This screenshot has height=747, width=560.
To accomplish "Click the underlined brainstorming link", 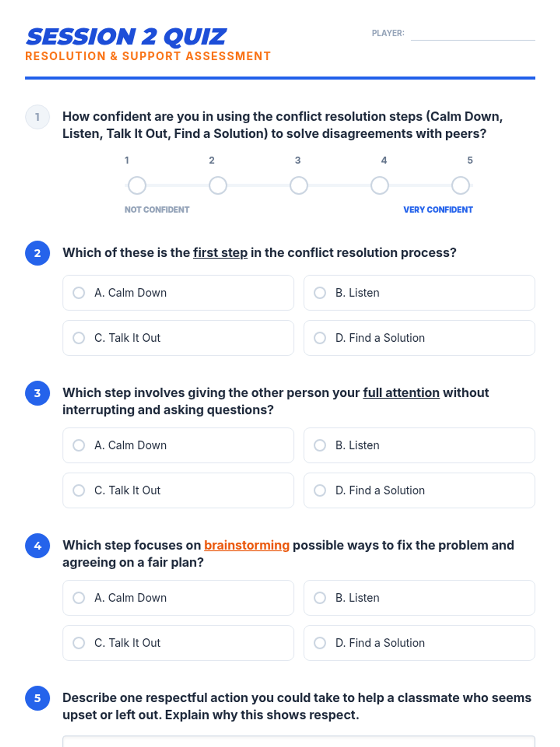I will (246, 545).
